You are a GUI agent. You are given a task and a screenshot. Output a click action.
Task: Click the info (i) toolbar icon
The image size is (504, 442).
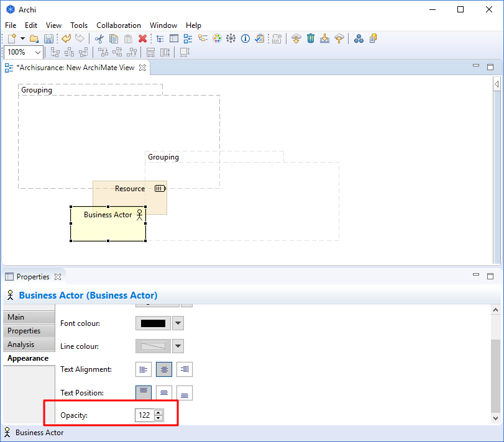tap(245, 38)
